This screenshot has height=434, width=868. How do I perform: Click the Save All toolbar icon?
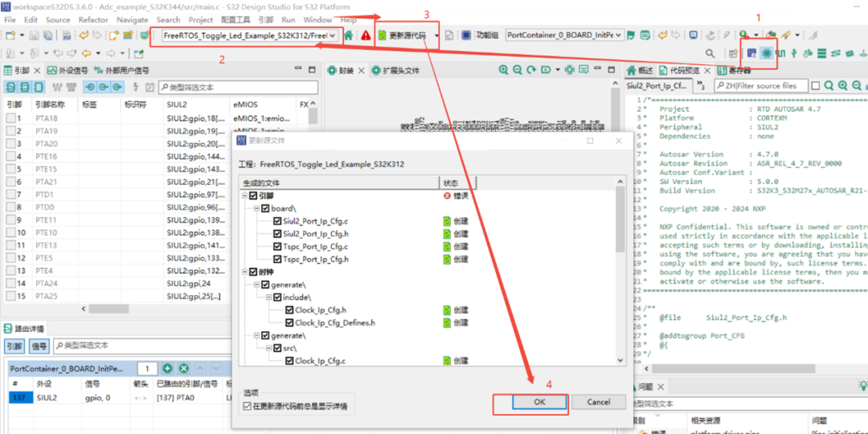pyautogui.click(x=50, y=35)
